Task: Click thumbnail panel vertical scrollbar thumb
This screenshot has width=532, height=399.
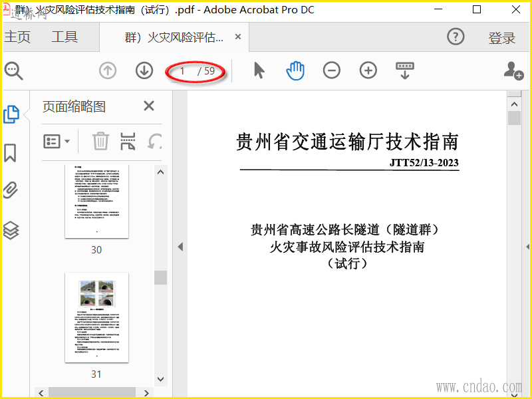Action: click(x=161, y=277)
